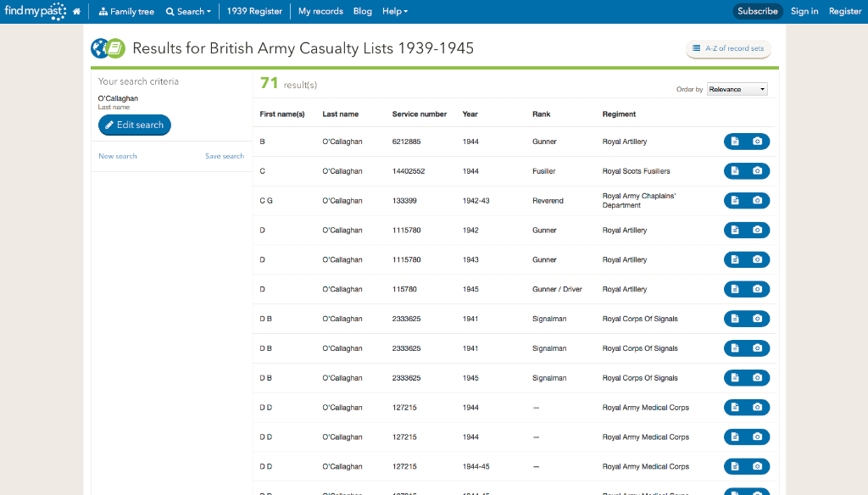Screen dimensions: 868x495
Task: Click Edit search button
Action: [135, 125]
